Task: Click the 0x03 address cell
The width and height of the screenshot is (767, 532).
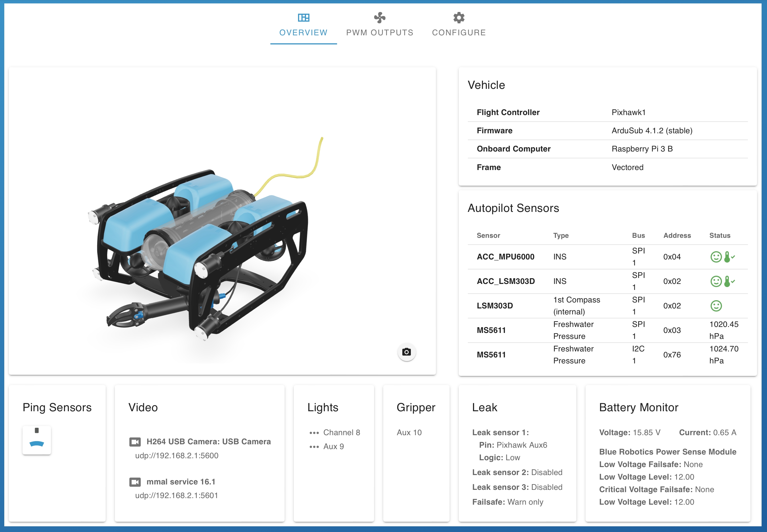Action: coord(672,330)
